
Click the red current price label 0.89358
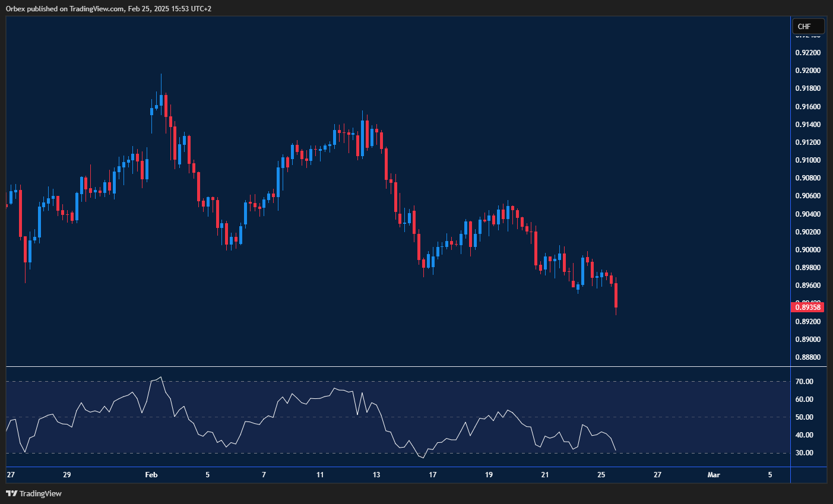808,307
